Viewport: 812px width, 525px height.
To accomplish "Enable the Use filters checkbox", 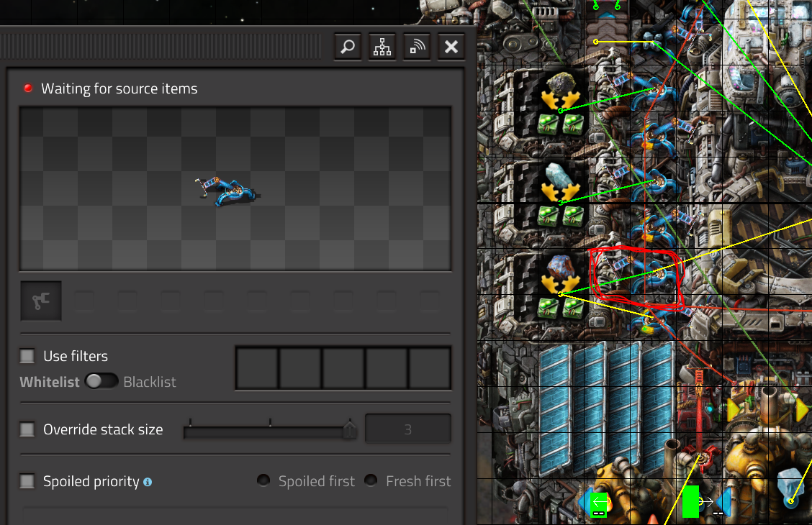I will point(27,356).
